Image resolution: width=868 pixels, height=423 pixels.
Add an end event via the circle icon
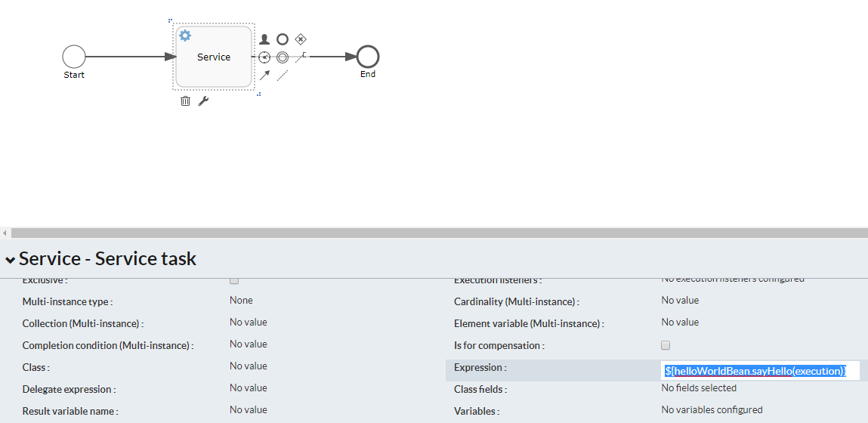pyautogui.click(x=283, y=39)
